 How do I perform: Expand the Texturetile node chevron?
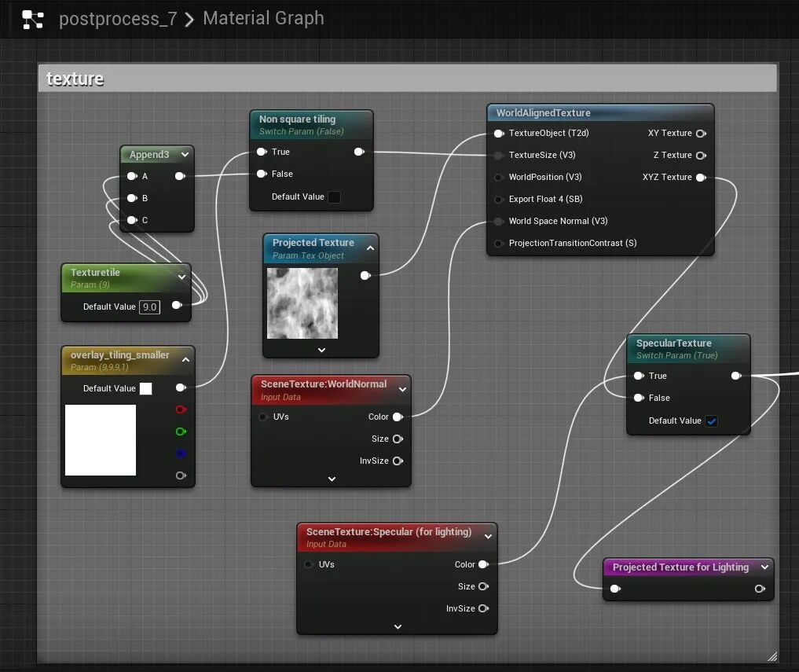(x=181, y=277)
